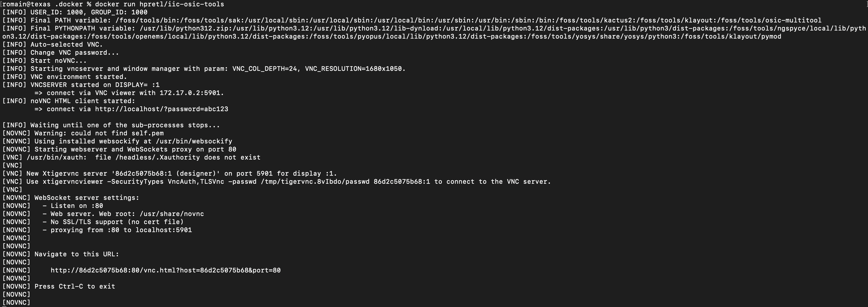The width and height of the screenshot is (868, 307).
Task: Open the vnc.html host URL
Action: click(166, 270)
